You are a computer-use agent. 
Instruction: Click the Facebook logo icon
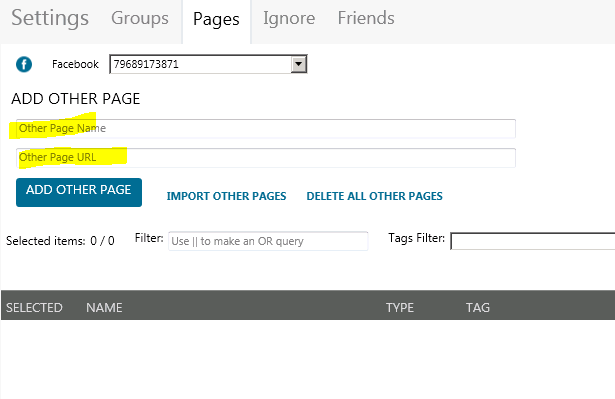click(24, 64)
